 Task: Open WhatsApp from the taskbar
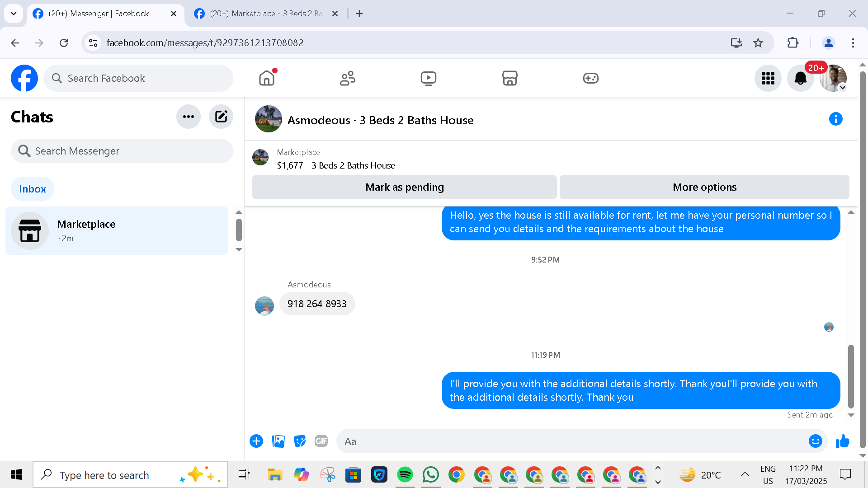[431, 475]
